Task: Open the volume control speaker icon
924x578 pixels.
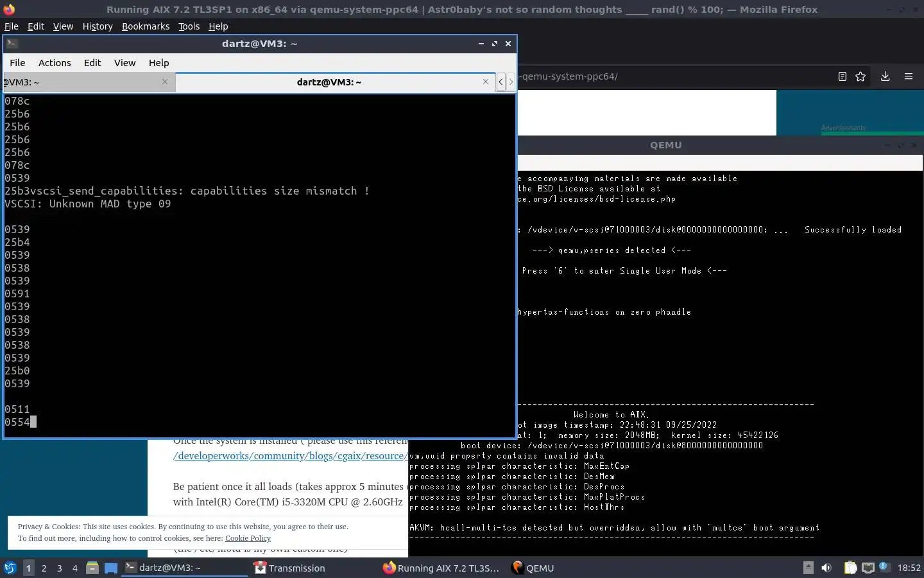Action: (x=826, y=568)
